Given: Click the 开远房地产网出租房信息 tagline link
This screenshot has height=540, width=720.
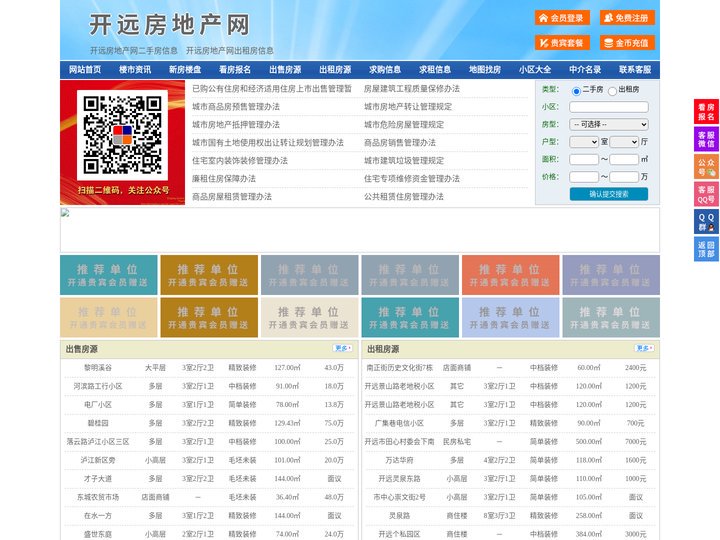Looking at the screenshot, I should click(230, 51).
